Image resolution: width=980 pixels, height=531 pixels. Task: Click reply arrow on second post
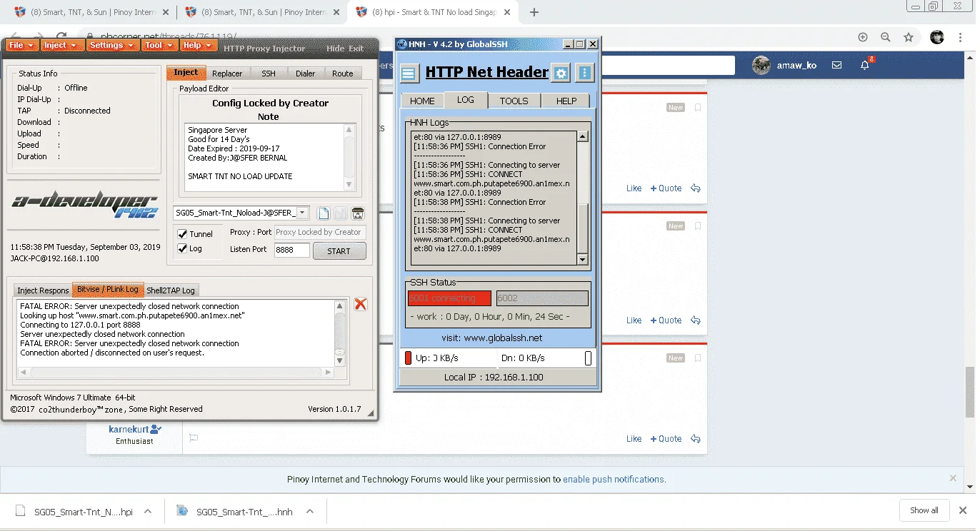(x=695, y=320)
